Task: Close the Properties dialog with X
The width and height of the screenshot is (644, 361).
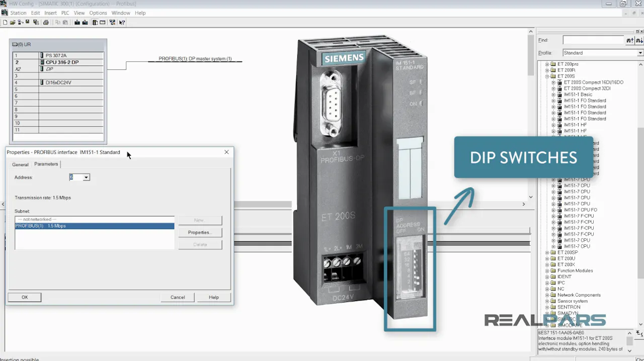Action: coord(226,152)
